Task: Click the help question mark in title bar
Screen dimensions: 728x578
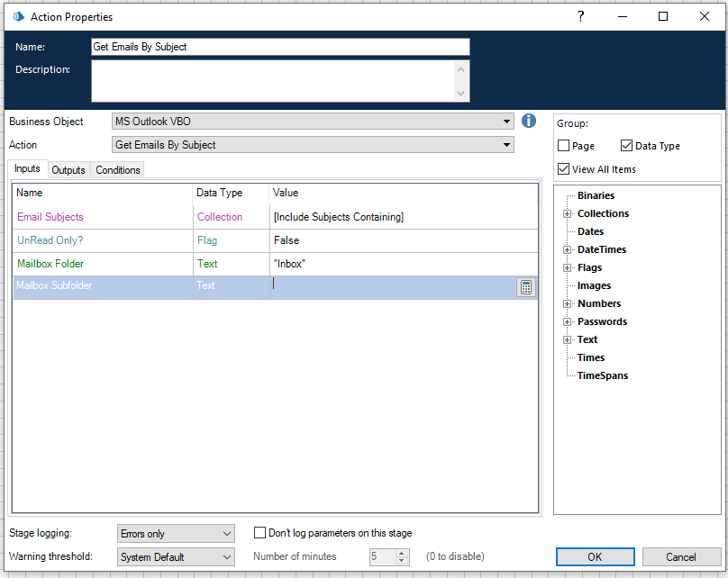Action: pyautogui.click(x=580, y=16)
